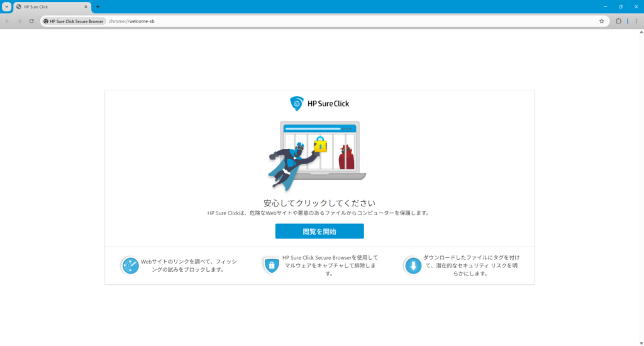This screenshot has height=346, width=644.
Task: Bookmark this page with the star icon
Action: tap(601, 21)
